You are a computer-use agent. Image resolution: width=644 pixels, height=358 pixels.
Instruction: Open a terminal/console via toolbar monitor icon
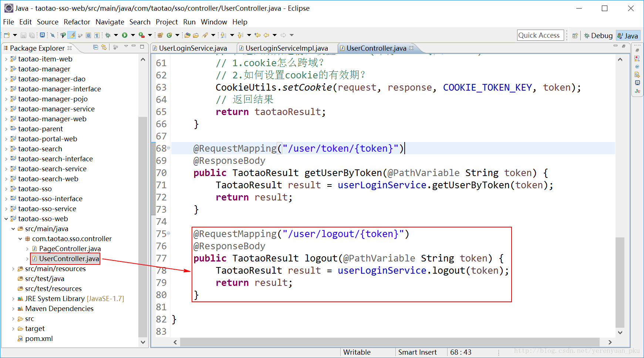43,35
